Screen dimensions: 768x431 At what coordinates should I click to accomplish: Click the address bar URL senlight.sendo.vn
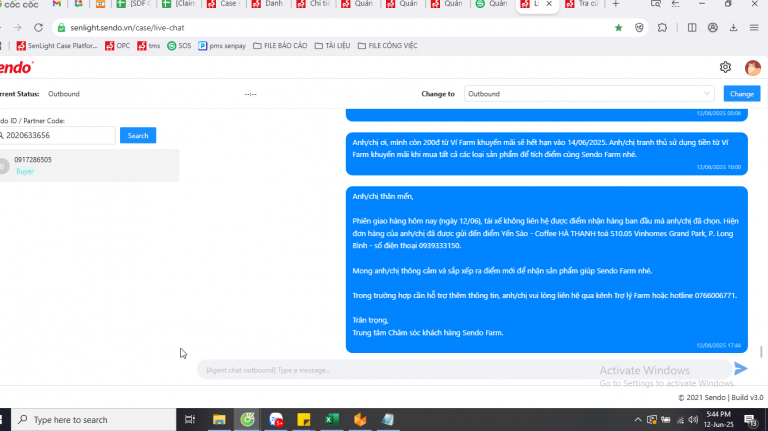(x=127, y=28)
